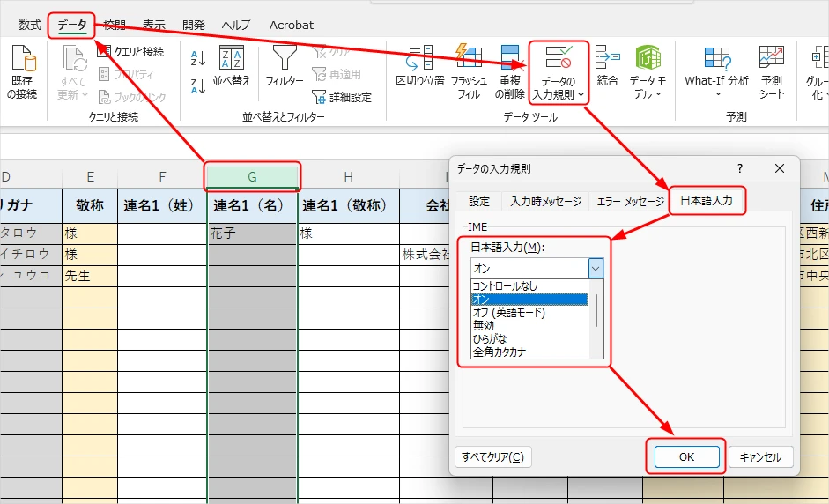Create a 予測シート forecast sheet

pos(772,72)
